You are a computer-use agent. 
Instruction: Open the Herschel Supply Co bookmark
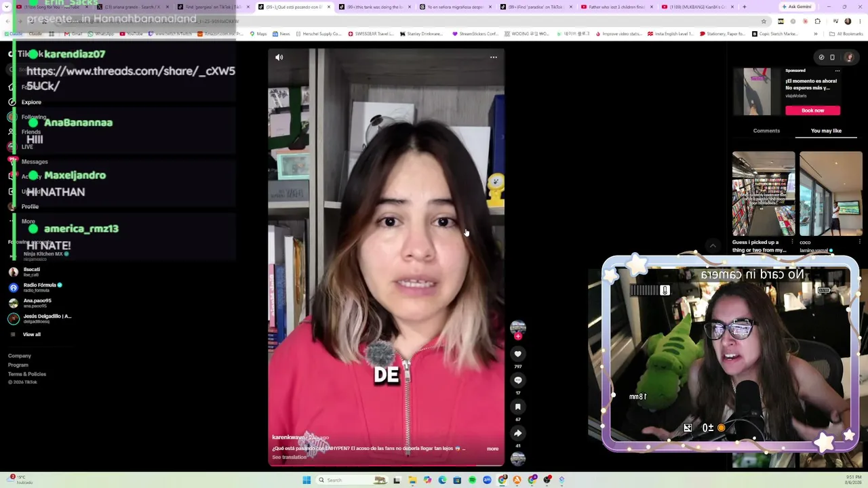pos(319,34)
